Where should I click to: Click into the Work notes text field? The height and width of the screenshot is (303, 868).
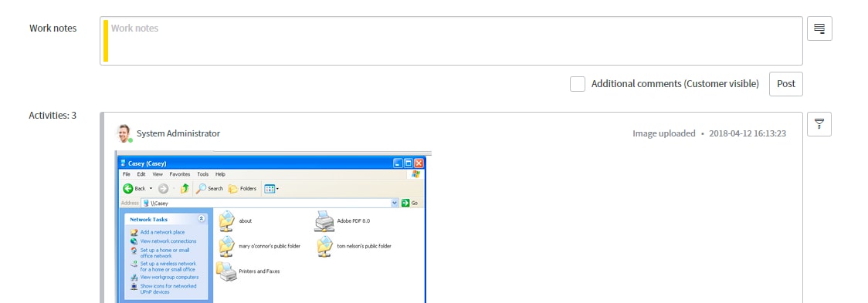point(451,41)
